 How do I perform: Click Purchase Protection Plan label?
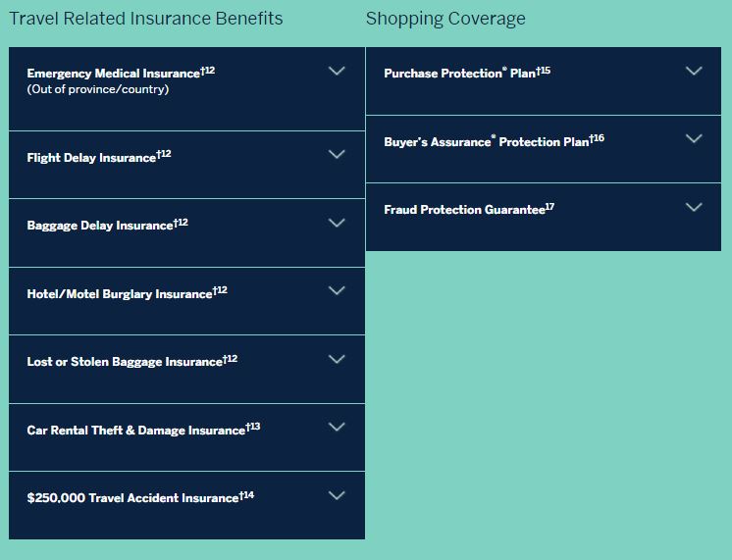tap(460, 74)
